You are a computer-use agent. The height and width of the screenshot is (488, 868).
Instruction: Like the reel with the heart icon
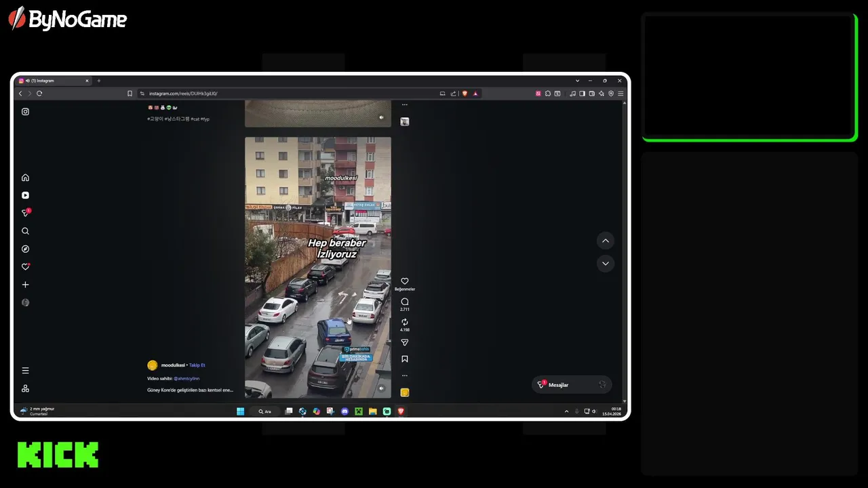pyautogui.click(x=405, y=281)
